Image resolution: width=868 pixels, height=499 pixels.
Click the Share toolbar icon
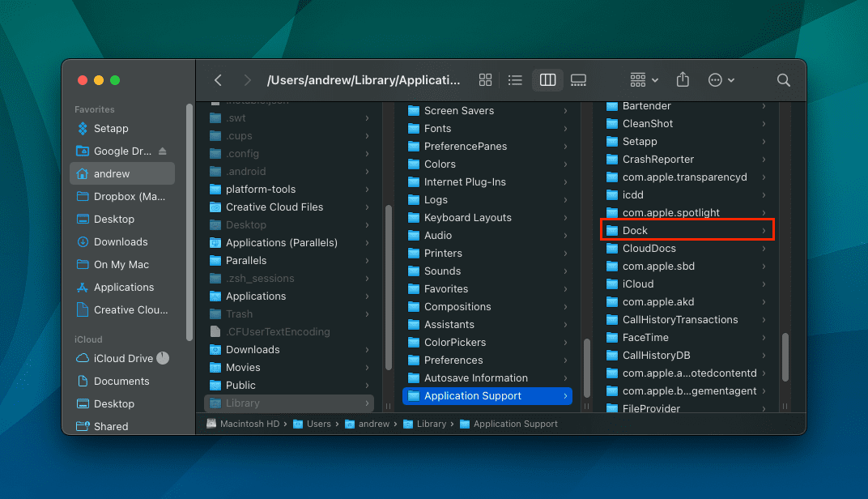(x=683, y=79)
